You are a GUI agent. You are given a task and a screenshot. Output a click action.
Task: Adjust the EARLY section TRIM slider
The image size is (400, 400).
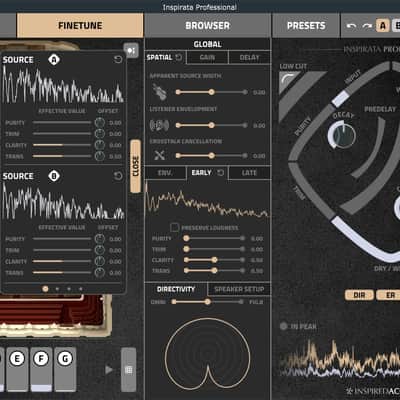(214, 249)
